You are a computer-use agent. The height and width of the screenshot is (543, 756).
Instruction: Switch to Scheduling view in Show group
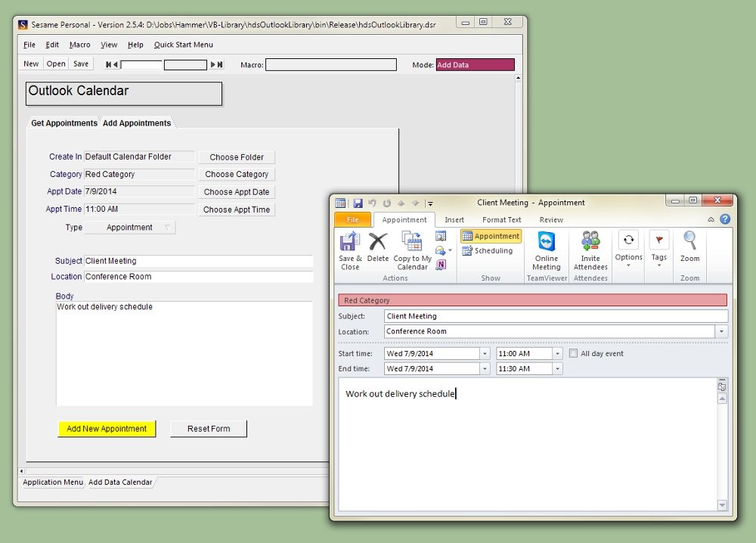pos(487,250)
